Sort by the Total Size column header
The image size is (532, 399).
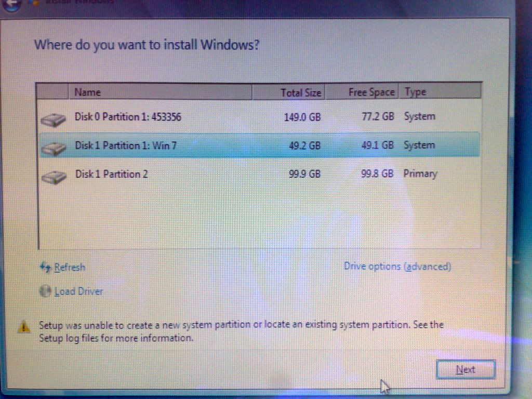tap(288, 92)
